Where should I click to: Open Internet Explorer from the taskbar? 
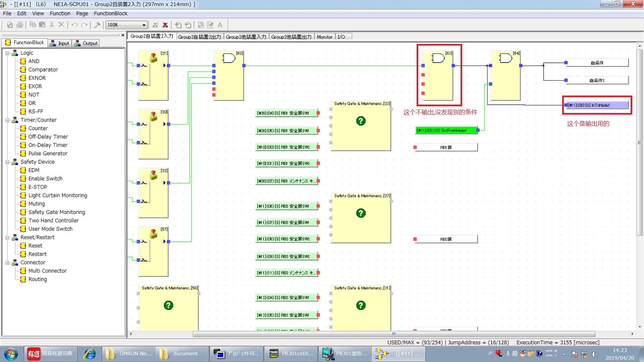[x=90, y=354]
